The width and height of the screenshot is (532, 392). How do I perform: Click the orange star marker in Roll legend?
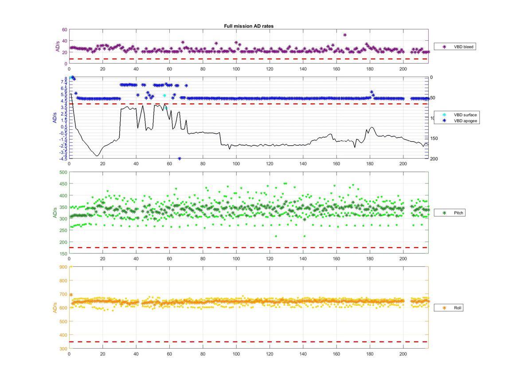tap(444, 307)
